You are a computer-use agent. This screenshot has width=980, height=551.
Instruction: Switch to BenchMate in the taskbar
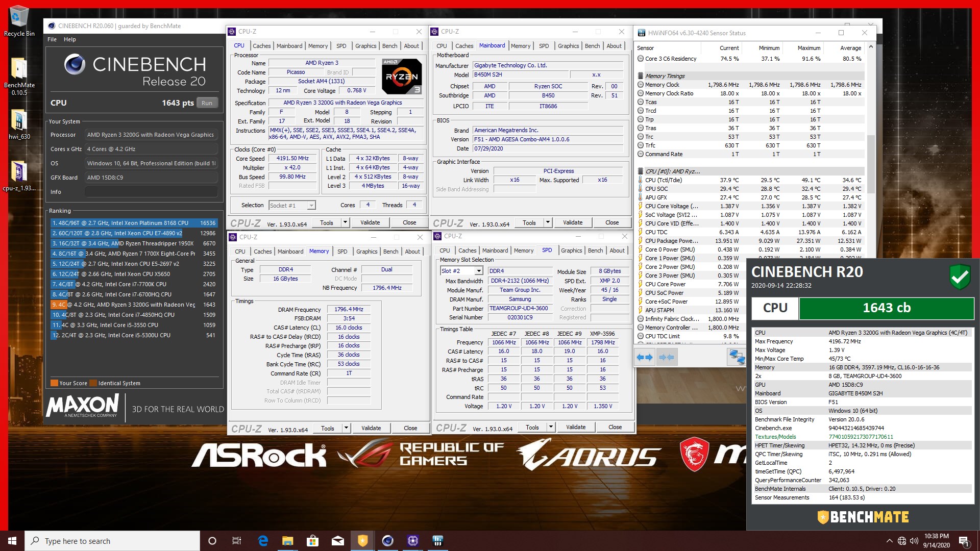(363, 541)
